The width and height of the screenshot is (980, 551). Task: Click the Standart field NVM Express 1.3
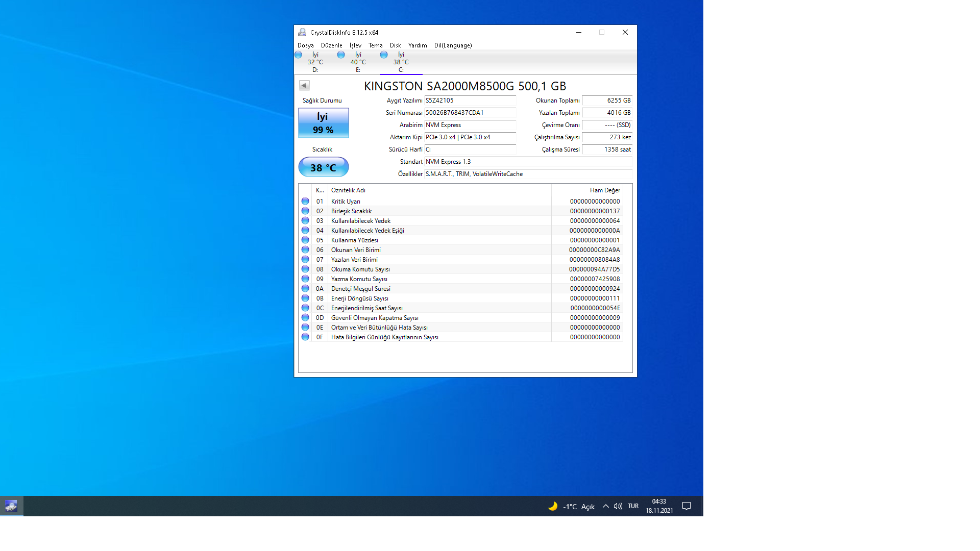(528, 162)
